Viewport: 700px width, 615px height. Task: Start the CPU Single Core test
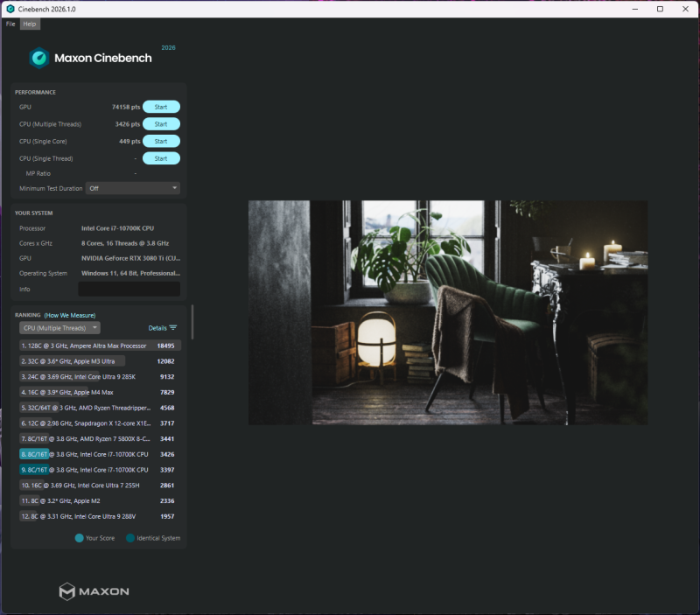(x=161, y=142)
